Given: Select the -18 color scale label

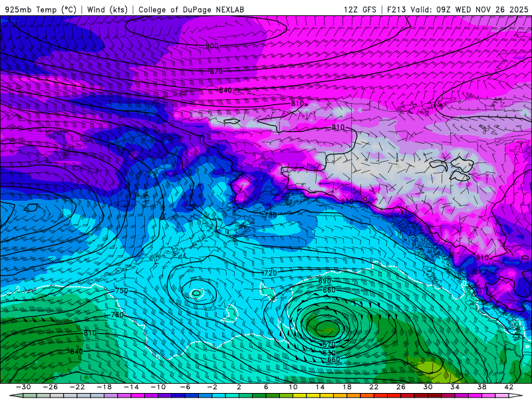Looking at the screenshot, I should tap(104, 387).
